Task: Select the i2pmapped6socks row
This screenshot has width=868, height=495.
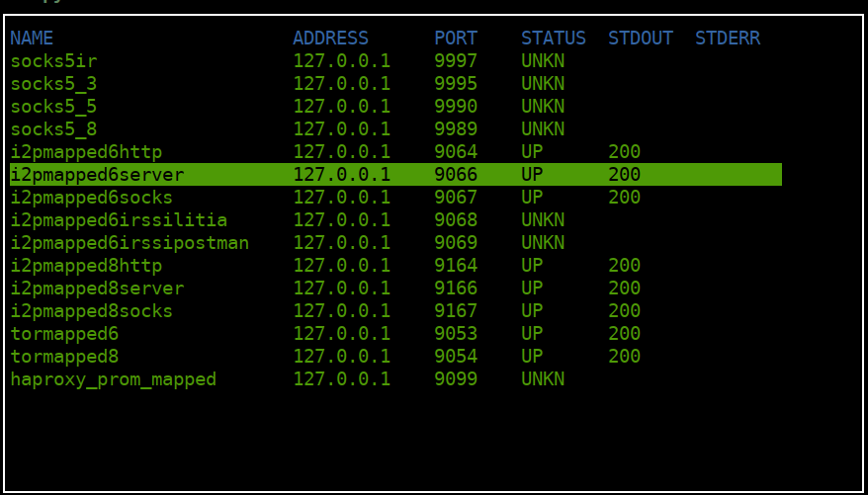Action: click(x=395, y=197)
